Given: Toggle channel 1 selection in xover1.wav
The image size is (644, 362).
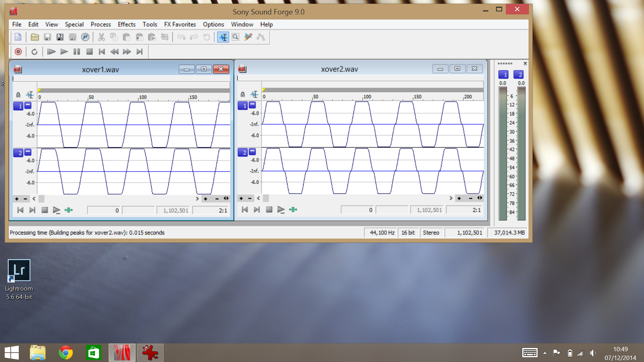Looking at the screenshot, I should pyautogui.click(x=18, y=106).
